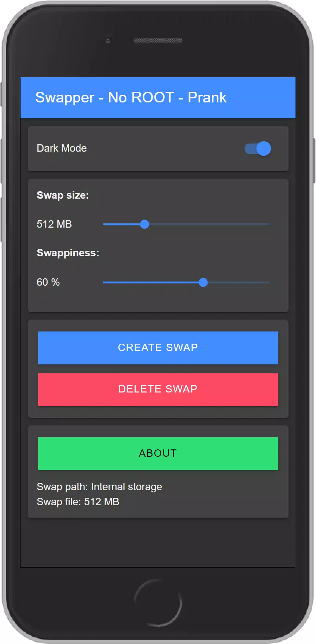Viewport: 316px width, 644px height.
Task: Click the Dark Mode label
Action: [x=62, y=148]
